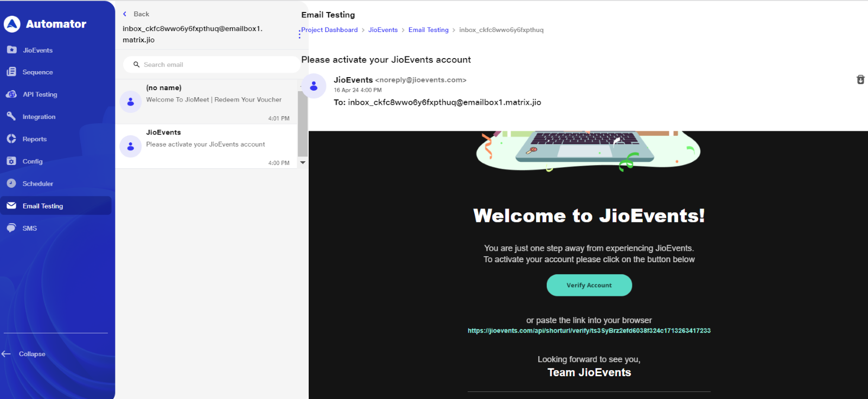Viewport: 868px width, 399px height.
Task: Click inbox_ckfc8wwo6y6fxpthuq breadcrumb text
Action: tap(501, 30)
